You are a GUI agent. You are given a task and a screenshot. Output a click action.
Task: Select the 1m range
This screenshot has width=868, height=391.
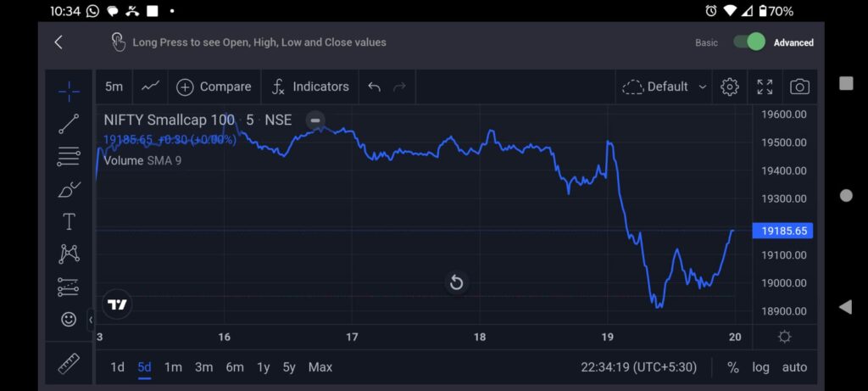tap(173, 367)
